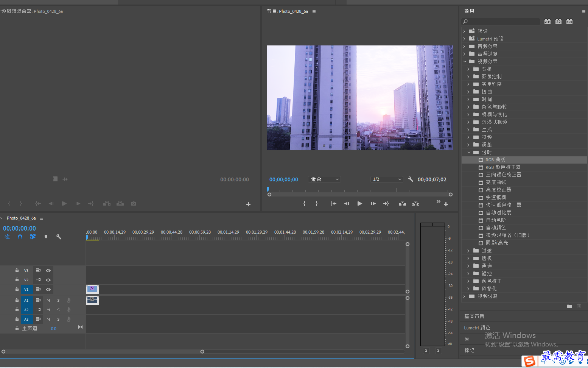Expand the 颜色校正 folder
588x368 pixels.
(x=468, y=281)
